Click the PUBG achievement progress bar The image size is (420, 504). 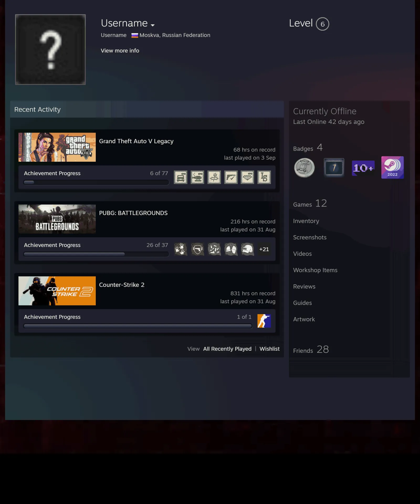[x=96, y=254]
